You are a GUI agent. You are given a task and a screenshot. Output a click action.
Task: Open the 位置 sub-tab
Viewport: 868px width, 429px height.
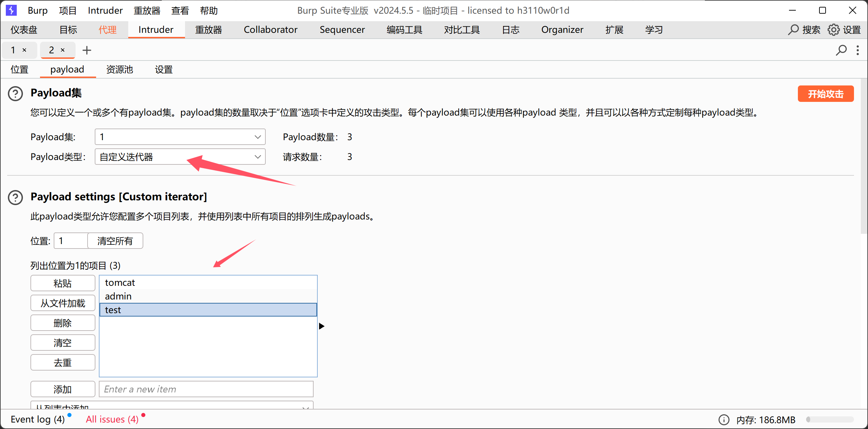click(19, 69)
